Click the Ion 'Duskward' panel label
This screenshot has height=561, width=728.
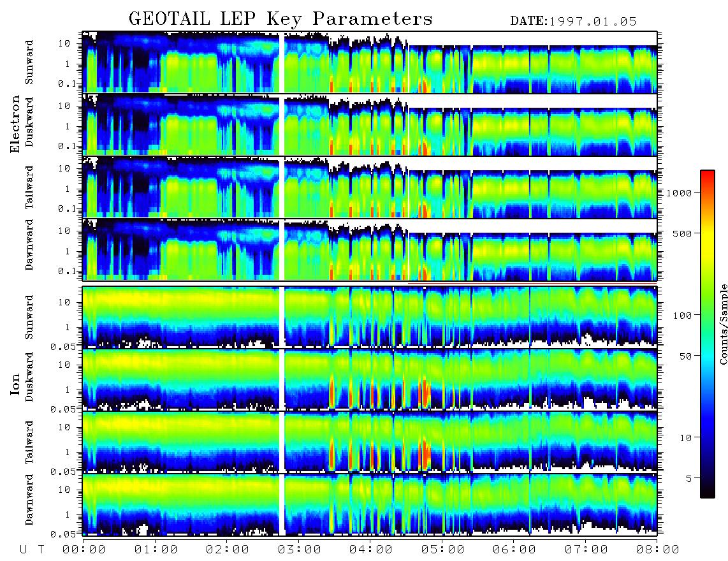click(29, 377)
